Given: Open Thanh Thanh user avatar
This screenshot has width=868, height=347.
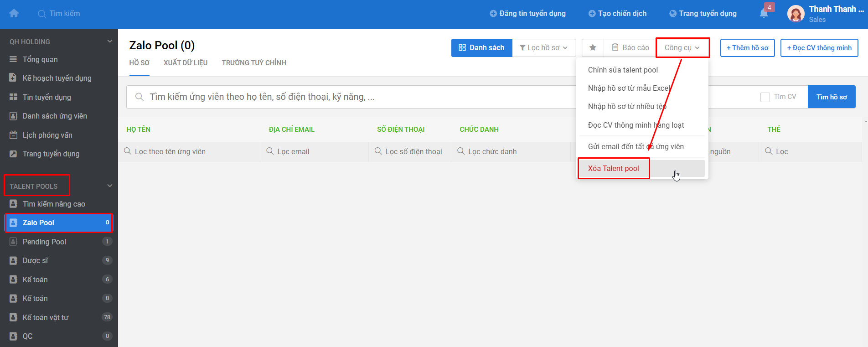Looking at the screenshot, I should tap(796, 14).
